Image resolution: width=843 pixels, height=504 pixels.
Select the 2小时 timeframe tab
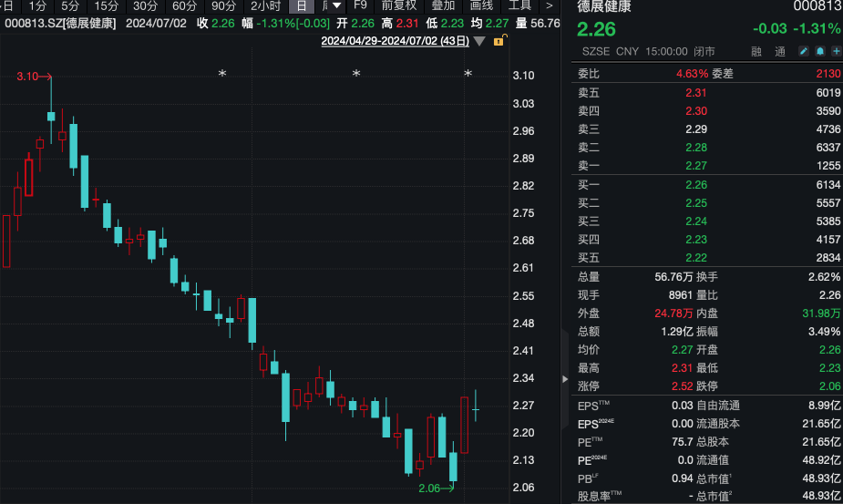coord(265,5)
